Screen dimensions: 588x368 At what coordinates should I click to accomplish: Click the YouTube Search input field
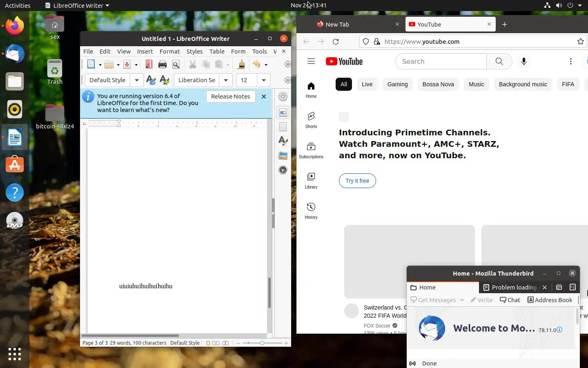tap(441, 61)
